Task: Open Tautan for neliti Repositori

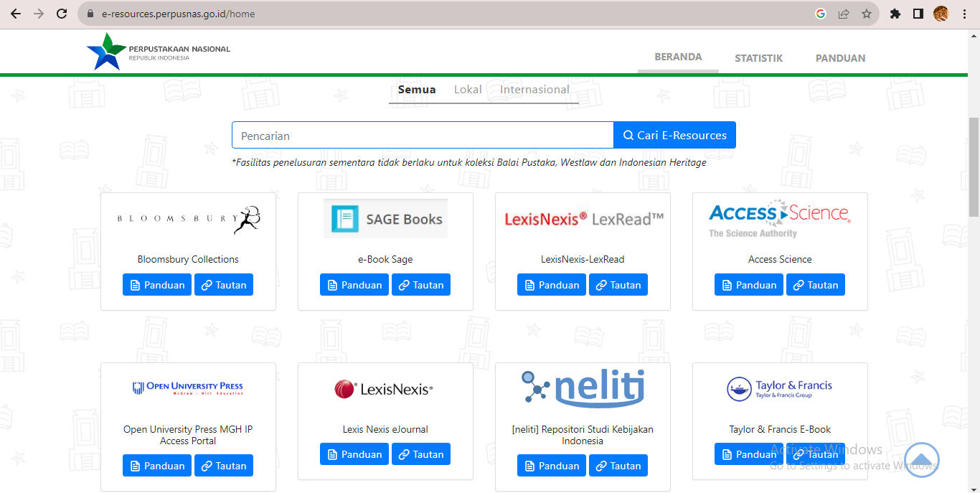Action: pyautogui.click(x=618, y=466)
